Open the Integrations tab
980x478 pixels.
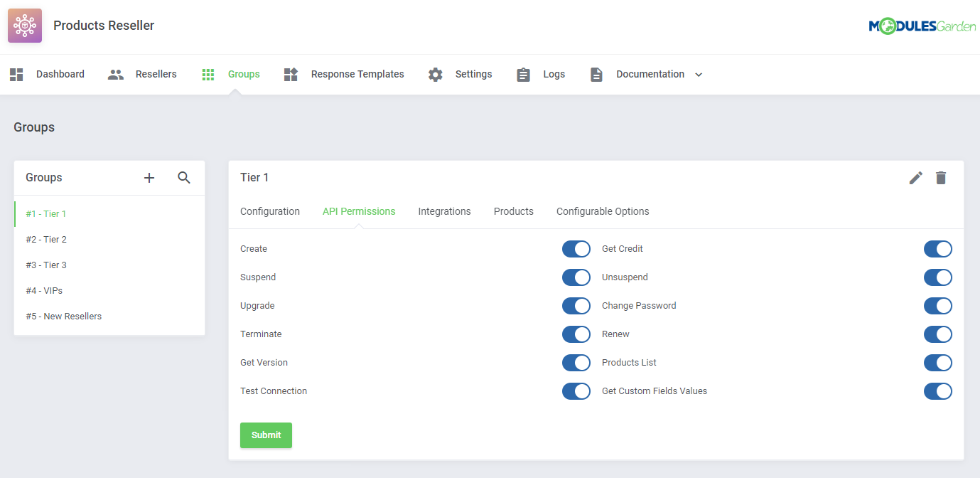(x=444, y=211)
